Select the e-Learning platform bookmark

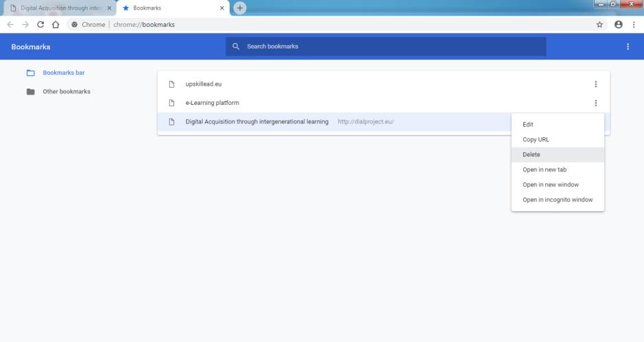coord(383,103)
